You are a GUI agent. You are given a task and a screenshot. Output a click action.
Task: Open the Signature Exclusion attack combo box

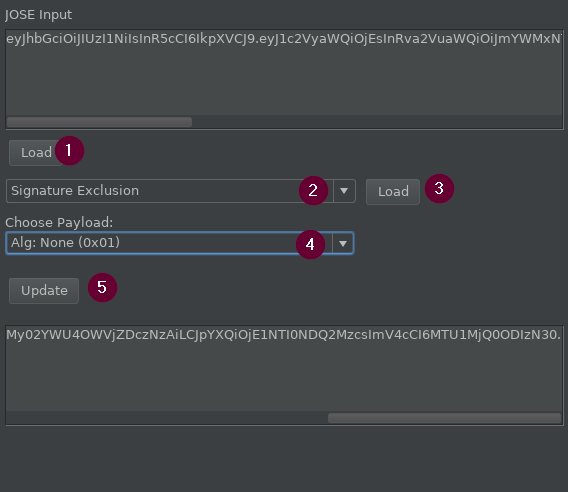click(181, 191)
